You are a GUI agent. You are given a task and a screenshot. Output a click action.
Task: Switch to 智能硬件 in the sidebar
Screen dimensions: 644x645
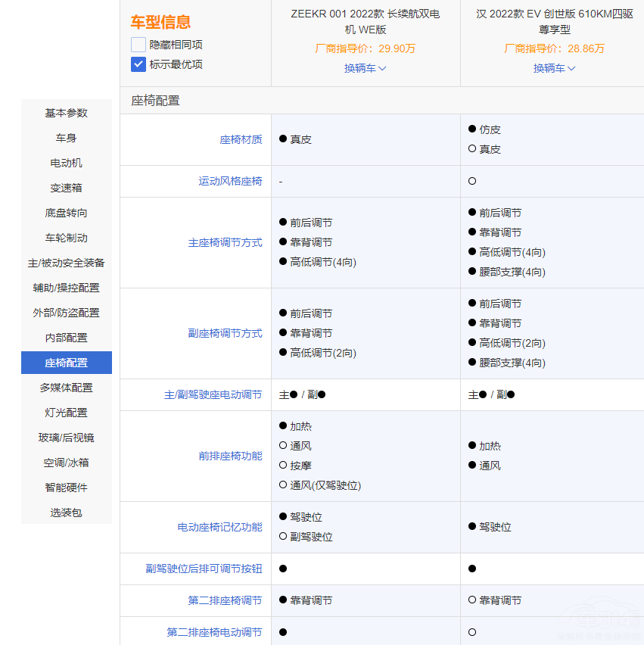click(66, 488)
